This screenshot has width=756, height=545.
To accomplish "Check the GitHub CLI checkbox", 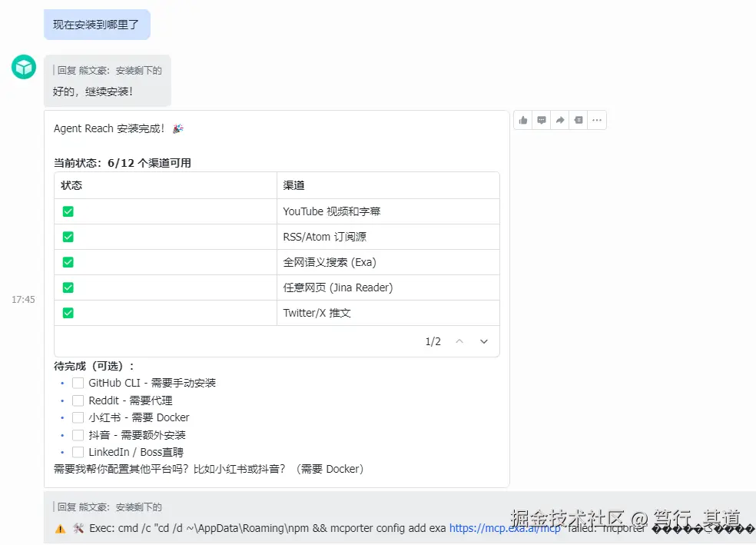I will pyautogui.click(x=78, y=382).
